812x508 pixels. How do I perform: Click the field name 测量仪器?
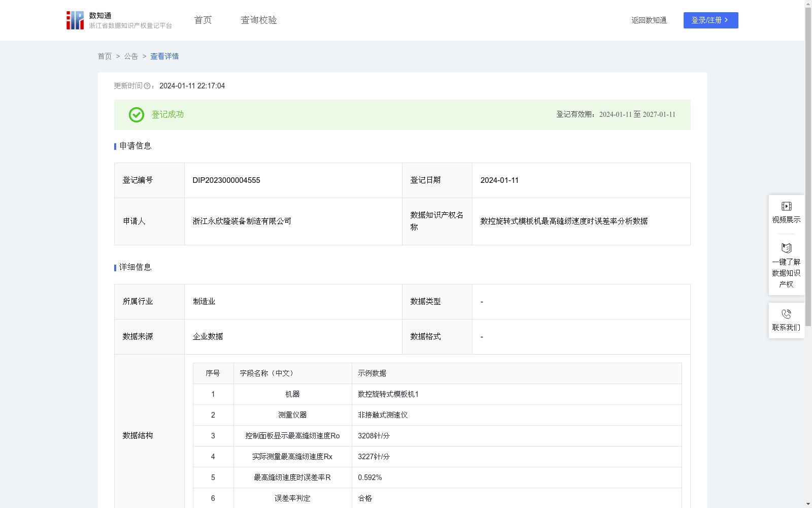point(292,415)
